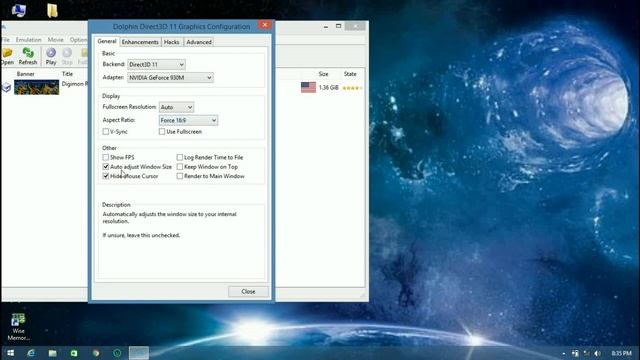Viewport: 640px width, 360px height.
Task: Switch to the Advanced tab
Action: point(199,42)
